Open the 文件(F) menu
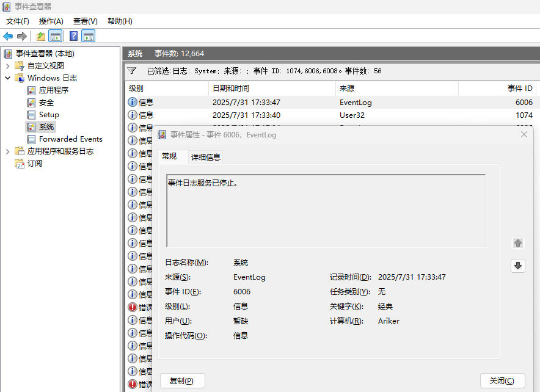This screenshot has width=540, height=392. pyautogui.click(x=18, y=21)
